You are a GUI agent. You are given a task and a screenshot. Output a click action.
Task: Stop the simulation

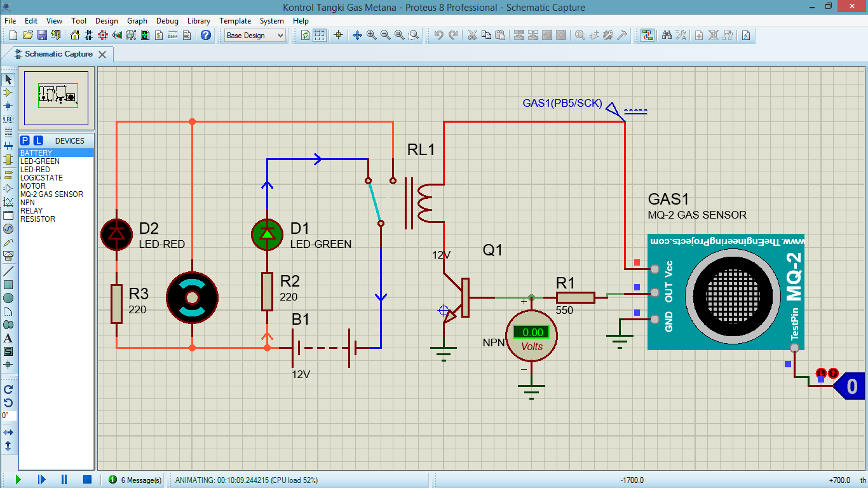click(88, 480)
